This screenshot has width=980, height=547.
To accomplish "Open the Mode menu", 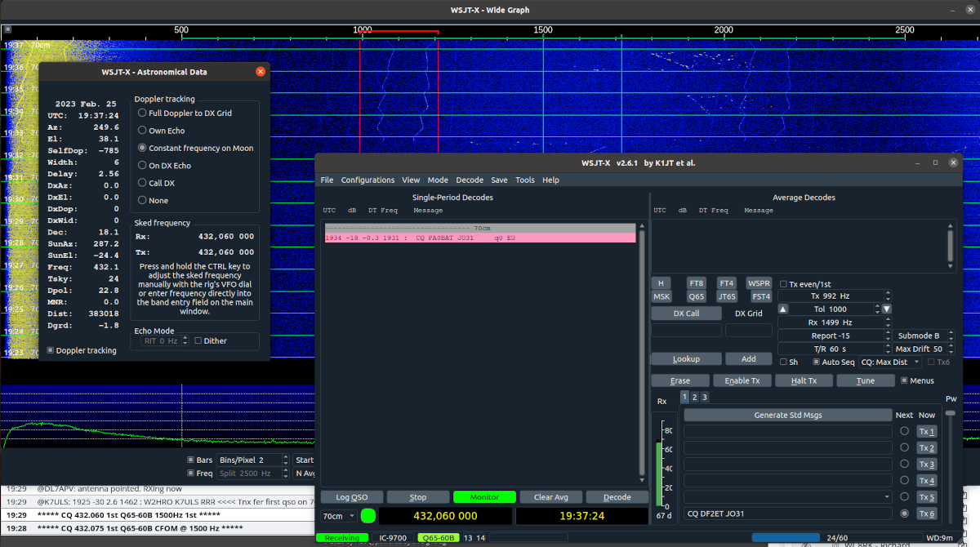I will (x=438, y=180).
